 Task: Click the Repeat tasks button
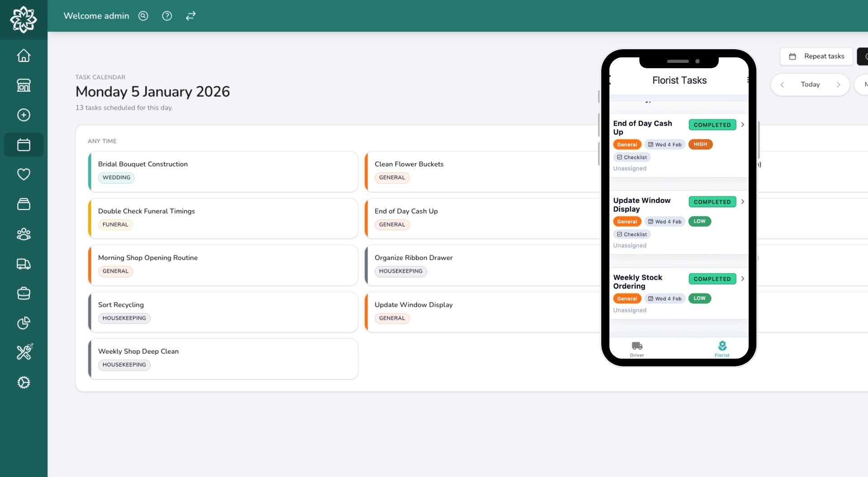point(816,56)
